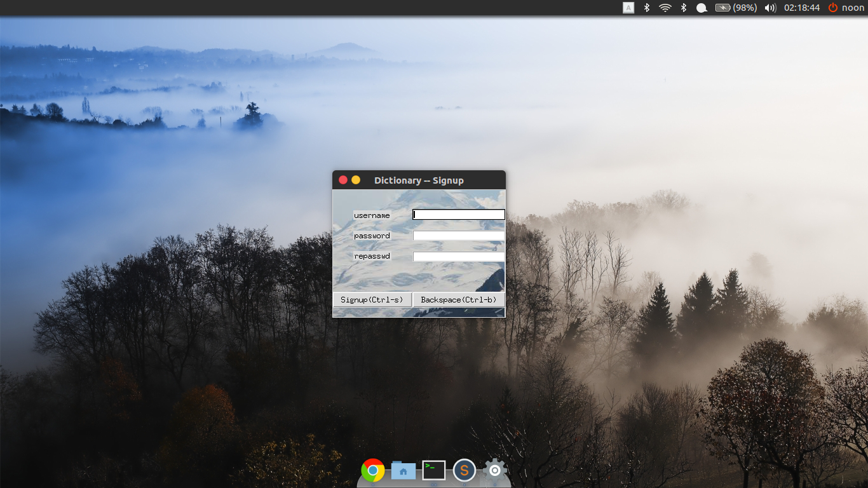Screen dimensions: 868x488
Task: Launch Google Chrome from the dock
Action: 373,470
